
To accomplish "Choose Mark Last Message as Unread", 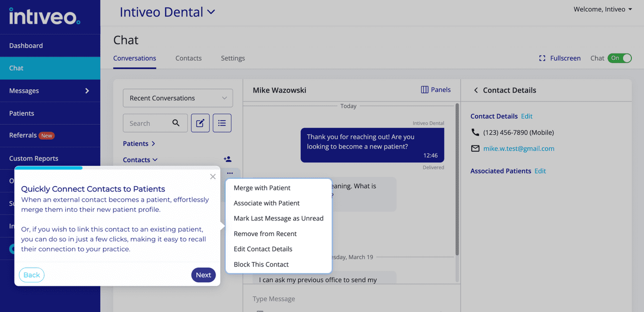I will (x=278, y=219).
